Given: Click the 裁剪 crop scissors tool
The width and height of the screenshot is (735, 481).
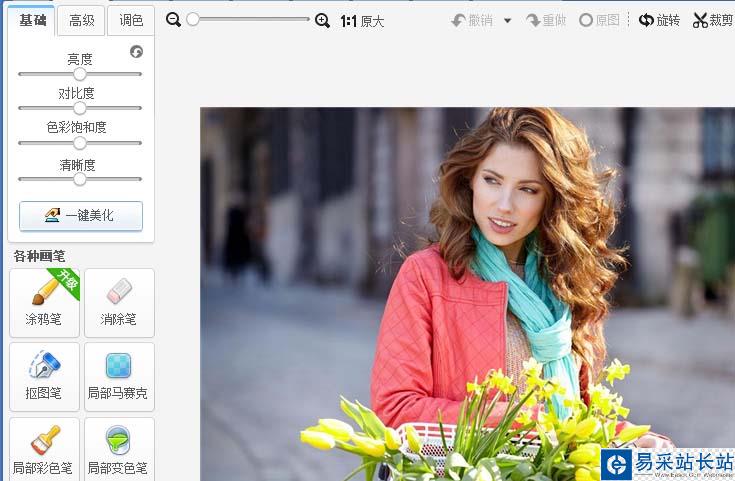Looking at the screenshot, I should click(713, 20).
